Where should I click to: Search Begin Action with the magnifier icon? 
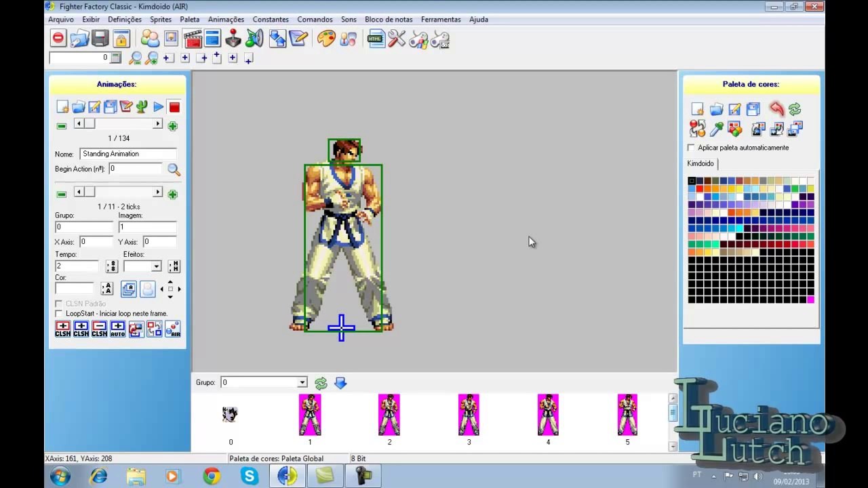[174, 169]
